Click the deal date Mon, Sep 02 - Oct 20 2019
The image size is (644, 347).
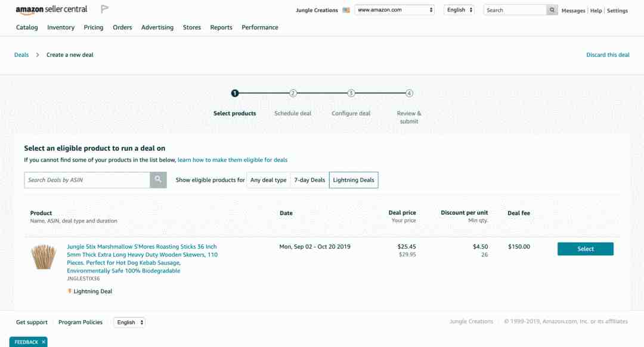(x=315, y=247)
